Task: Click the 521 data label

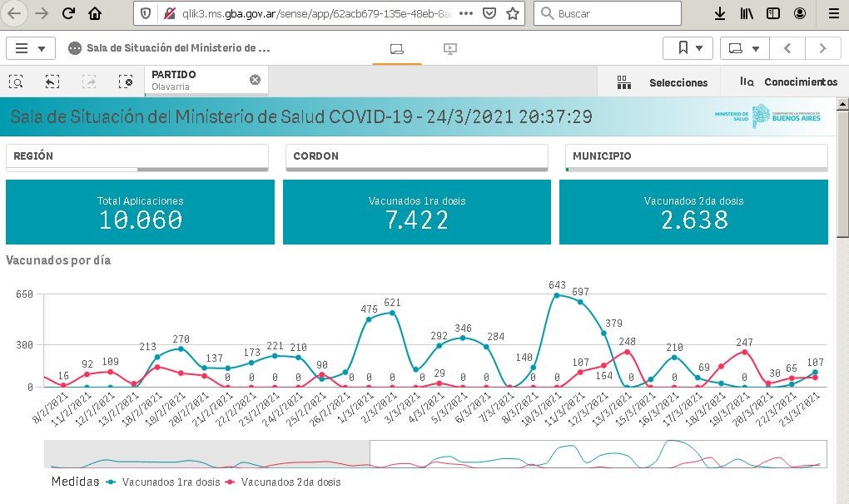Action: 393,302
